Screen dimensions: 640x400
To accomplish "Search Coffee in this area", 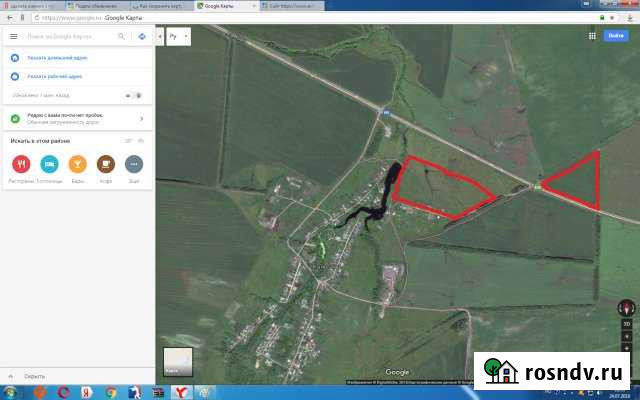I will (106, 164).
